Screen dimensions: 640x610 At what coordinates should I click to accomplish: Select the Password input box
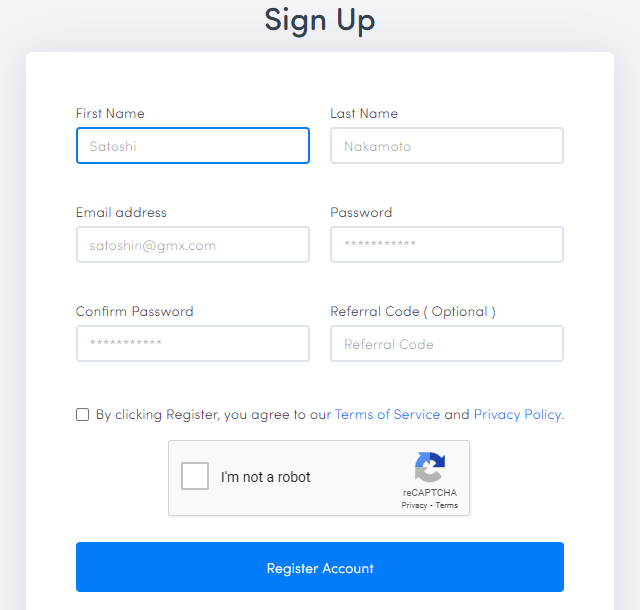pyautogui.click(x=447, y=245)
